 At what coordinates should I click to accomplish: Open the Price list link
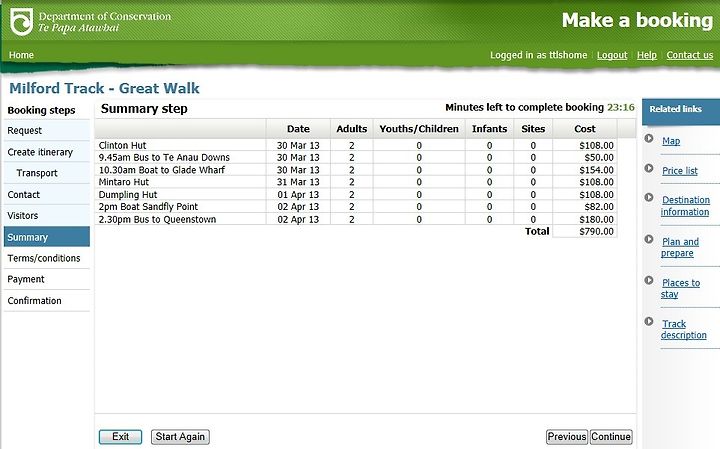[x=680, y=171]
